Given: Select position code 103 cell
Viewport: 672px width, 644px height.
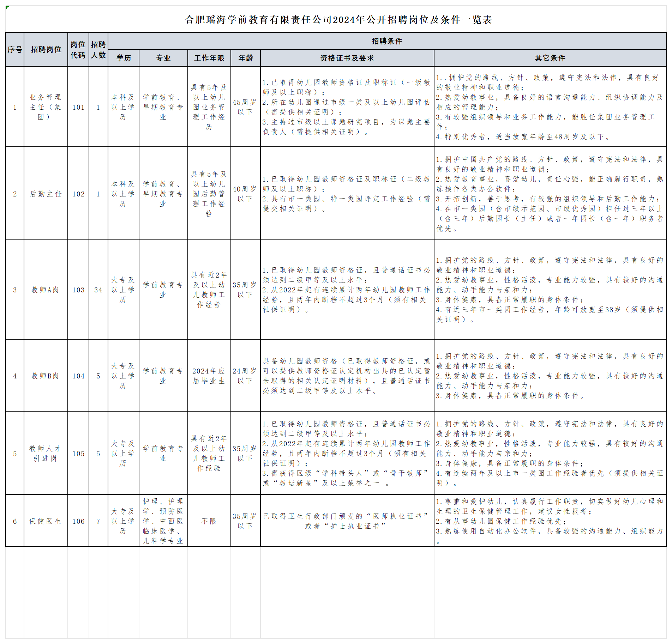Looking at the screenshot, I should pos(78,290).
